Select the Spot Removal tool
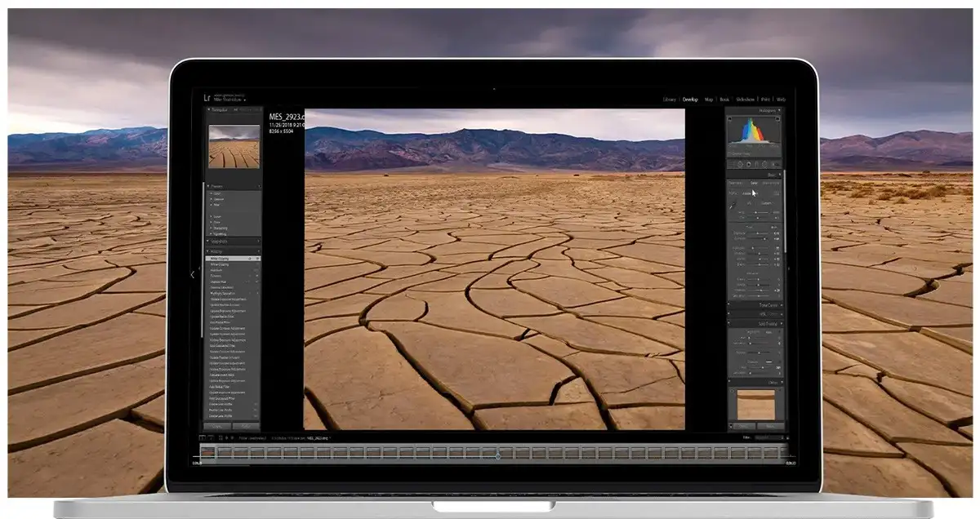The image size is (980, 519). [741, 165]
